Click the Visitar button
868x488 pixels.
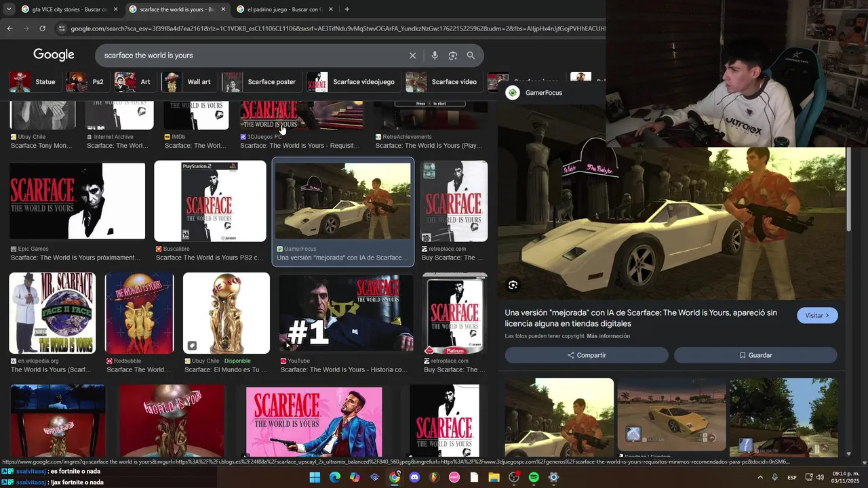[817, 315]
